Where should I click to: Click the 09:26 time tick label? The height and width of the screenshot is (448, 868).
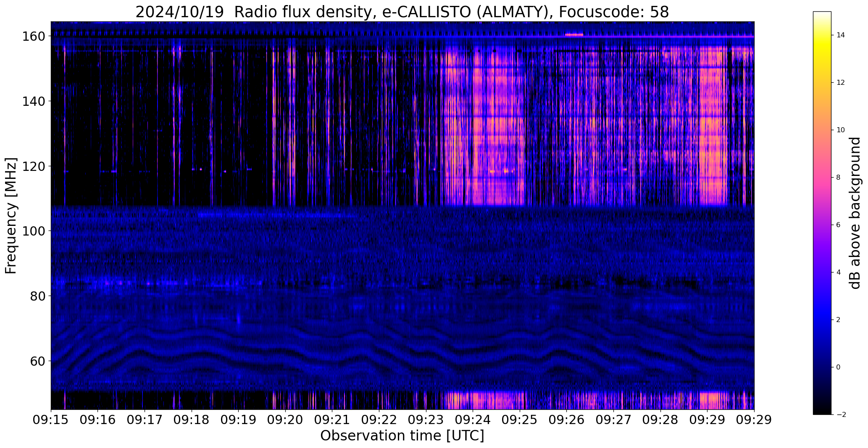click(567, 420)
